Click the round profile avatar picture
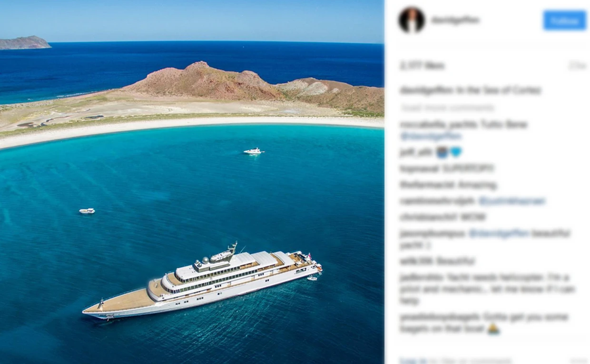 point(412,20)
